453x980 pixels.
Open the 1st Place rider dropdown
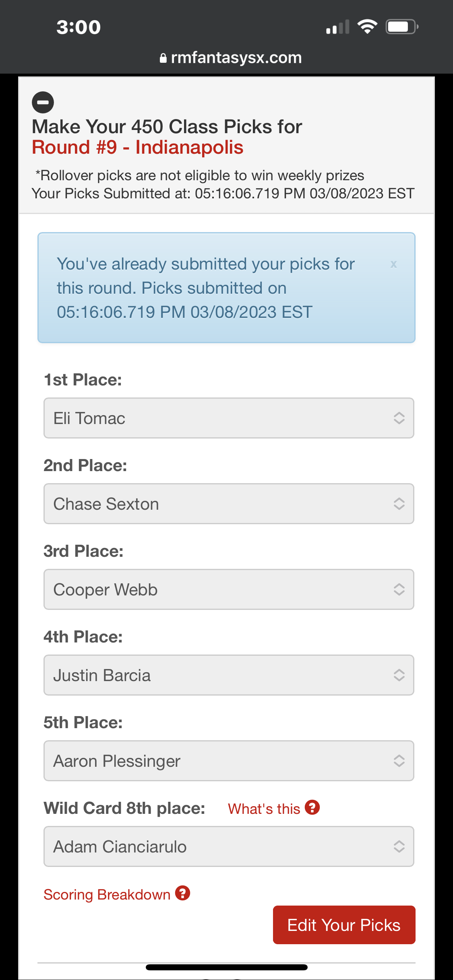pos(228,418)
